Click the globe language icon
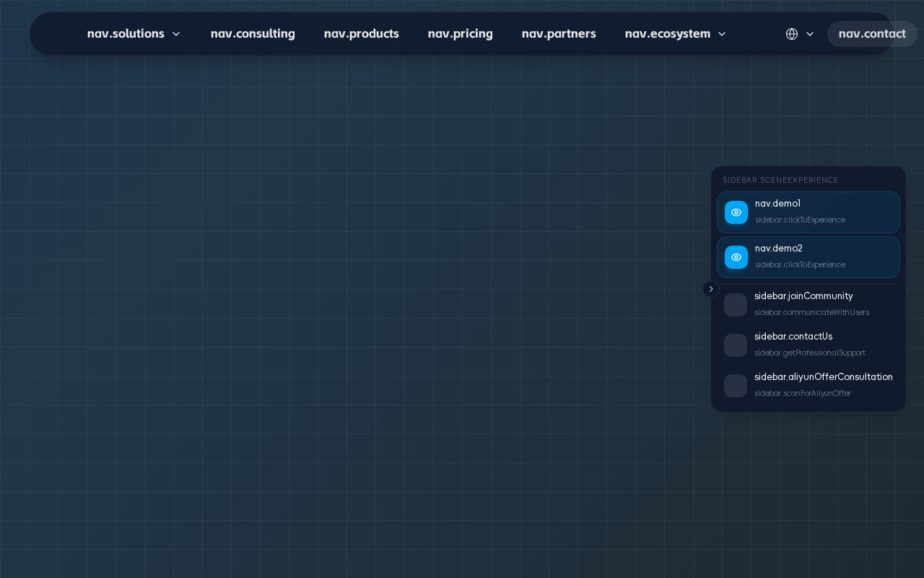This screenshot has width=924, height=578. (792, 34)
